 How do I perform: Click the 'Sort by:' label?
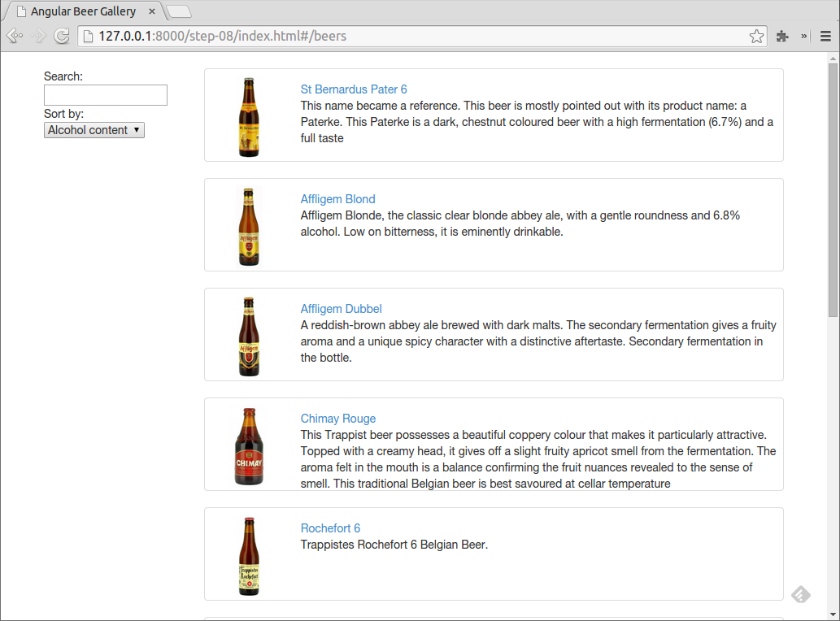pos(63,114)
